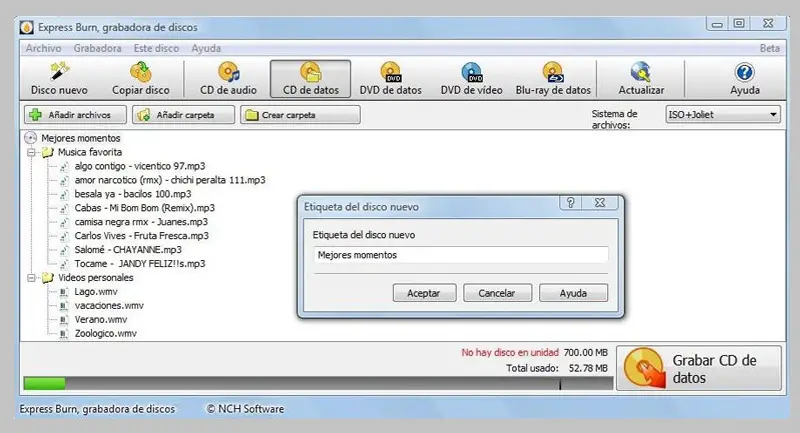Collapse the Musica favorita tree node
800x433 pixels.
[31, 152]
